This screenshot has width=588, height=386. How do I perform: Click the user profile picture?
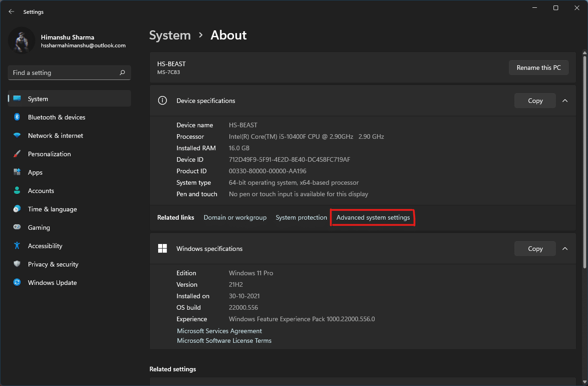22,40
